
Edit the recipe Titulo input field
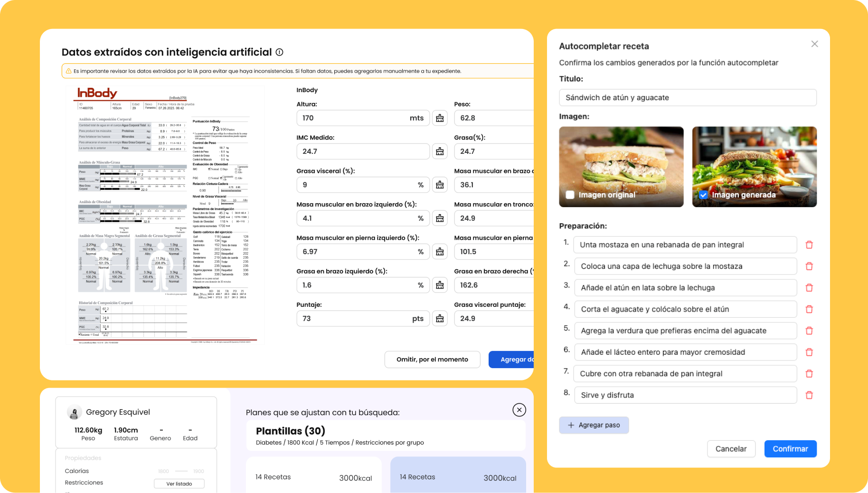tap(688, 97)
